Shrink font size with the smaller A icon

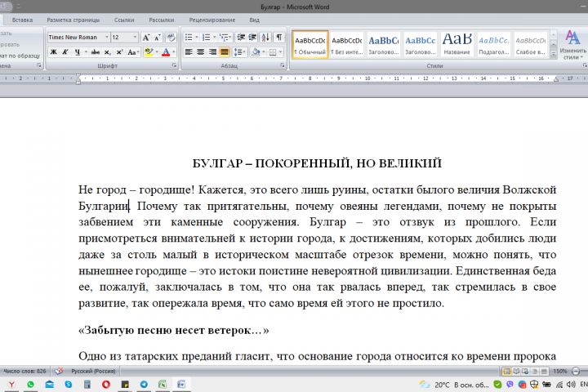pyautogui.click(x=158, y=37)
